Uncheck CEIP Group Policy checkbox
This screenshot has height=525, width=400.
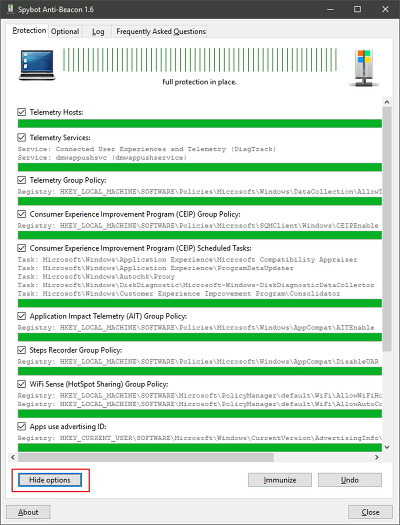tap(21, 214)
